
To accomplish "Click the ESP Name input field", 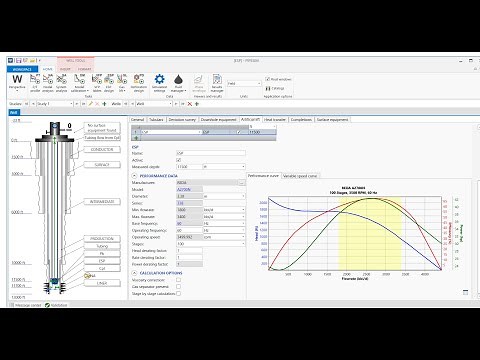I will [x=211, y=153].
